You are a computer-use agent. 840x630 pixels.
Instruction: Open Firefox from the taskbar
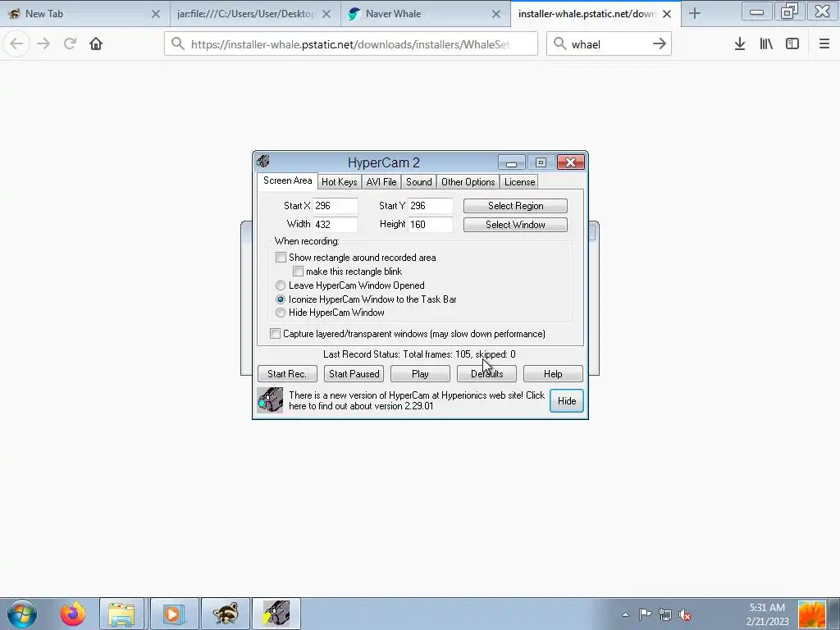pos(72,614)
